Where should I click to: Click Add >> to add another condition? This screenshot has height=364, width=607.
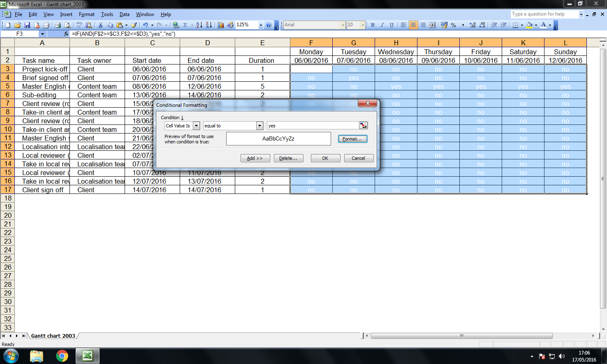[256, 158]
